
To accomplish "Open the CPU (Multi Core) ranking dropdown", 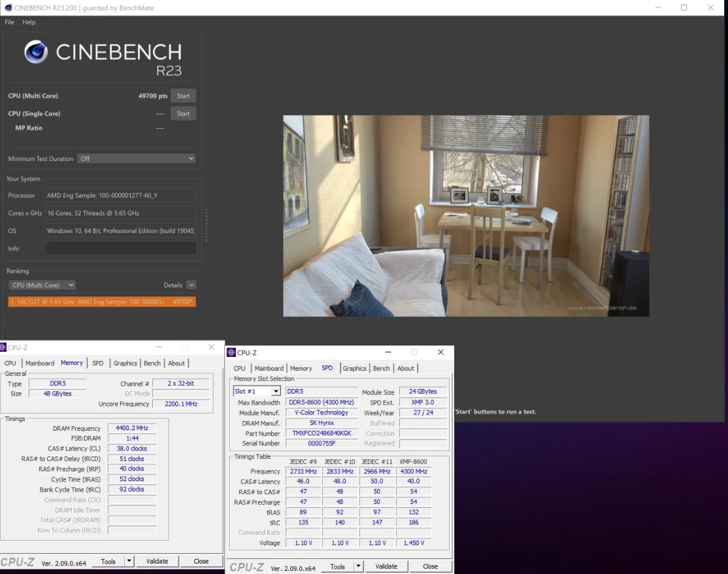I will click(x=42, y=285).
